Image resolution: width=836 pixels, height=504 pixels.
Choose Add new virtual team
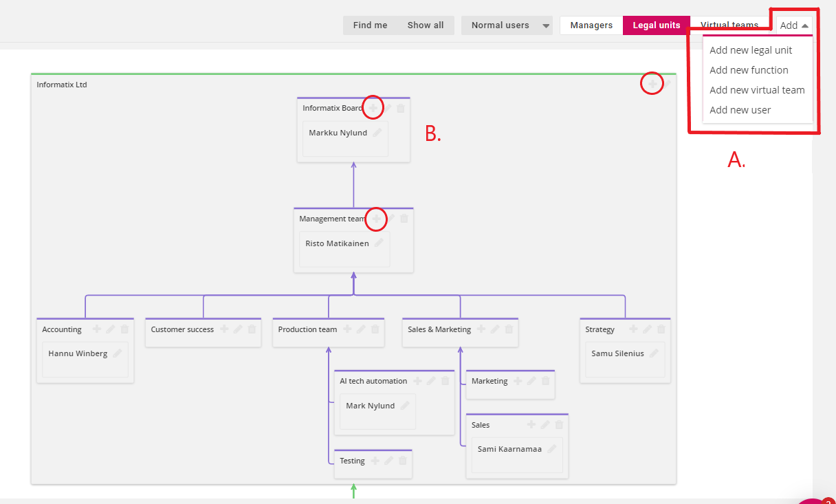[757, 90]
